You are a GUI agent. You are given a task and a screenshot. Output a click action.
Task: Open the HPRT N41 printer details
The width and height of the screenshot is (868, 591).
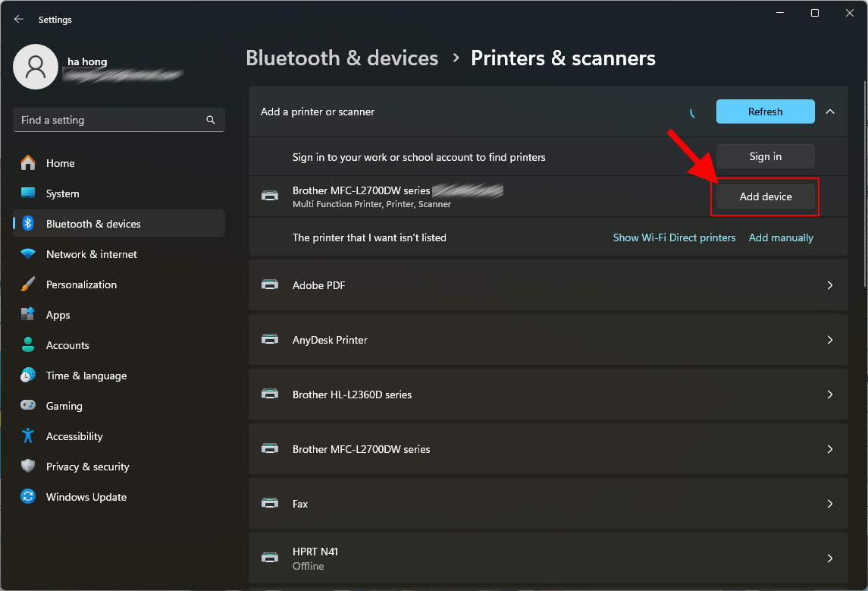830,558
